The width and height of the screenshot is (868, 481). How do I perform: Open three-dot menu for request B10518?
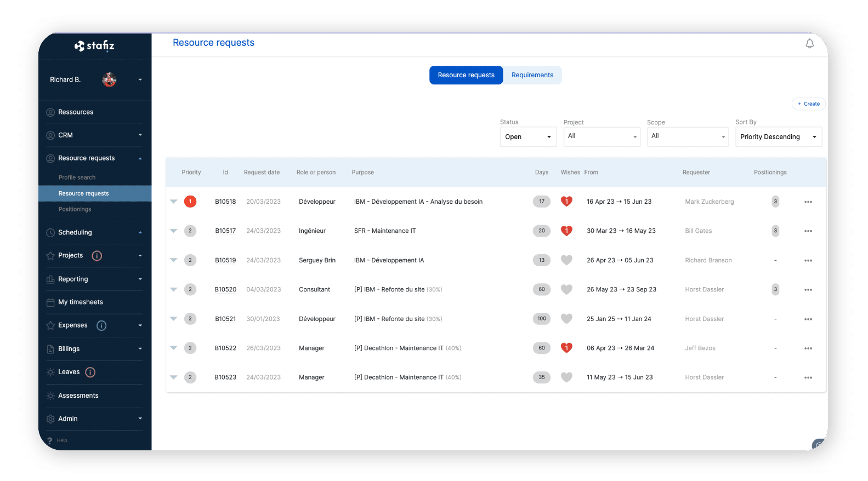808,202
